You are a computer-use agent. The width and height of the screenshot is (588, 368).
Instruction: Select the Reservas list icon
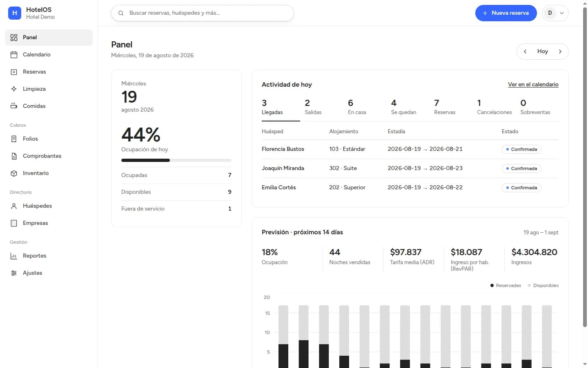pos(14,72)
